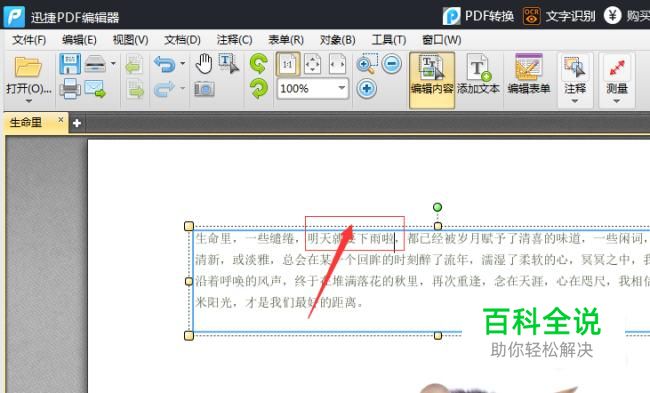The height and width of the screenshot is (393, 650).
Task: Click the Save floppy disk icon
Action: click(x=70, y=64)
